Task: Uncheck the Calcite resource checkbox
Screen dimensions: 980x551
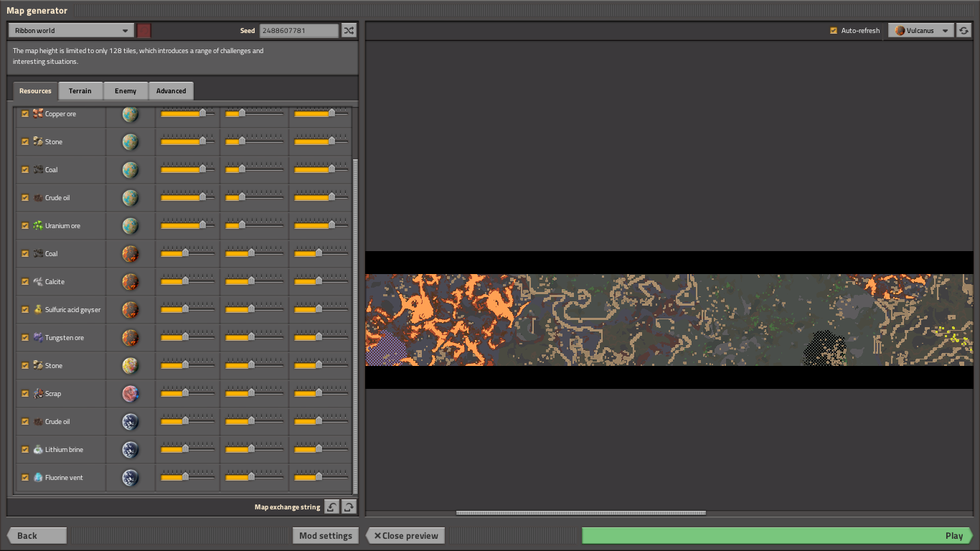Action: click(x=25, y=282)
